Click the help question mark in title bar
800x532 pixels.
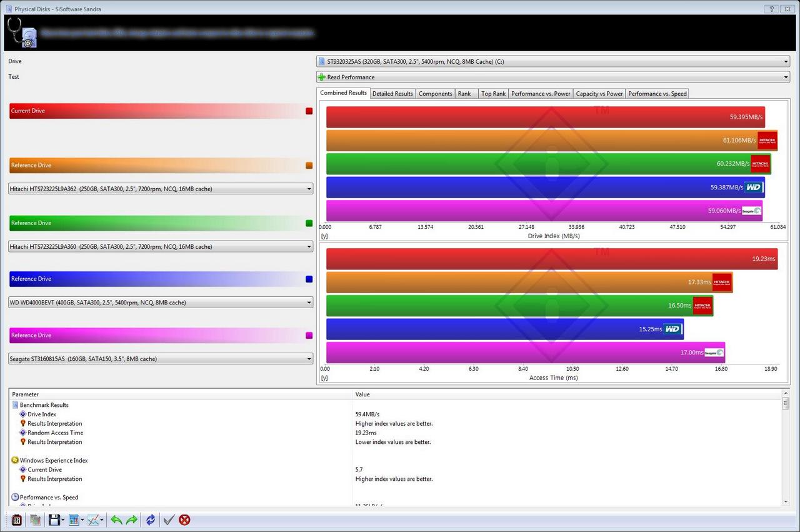[772, 9]
